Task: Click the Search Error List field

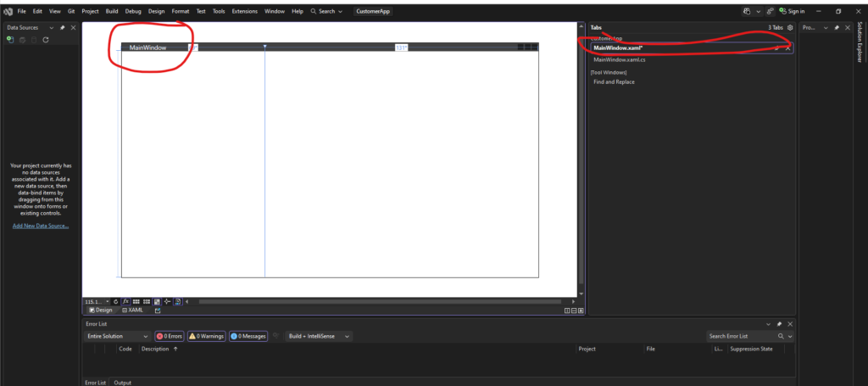Action: (741, 336)
